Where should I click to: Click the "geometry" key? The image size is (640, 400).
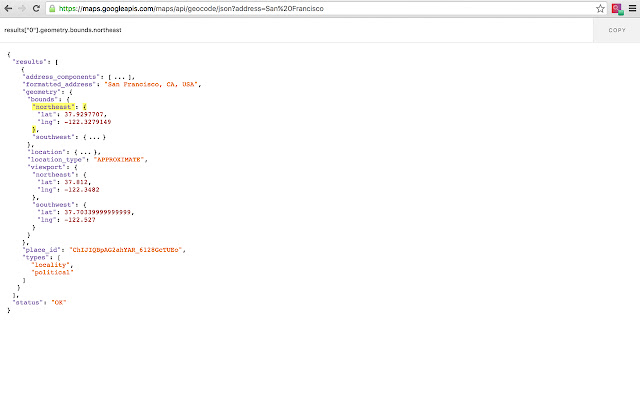[41, 92]
